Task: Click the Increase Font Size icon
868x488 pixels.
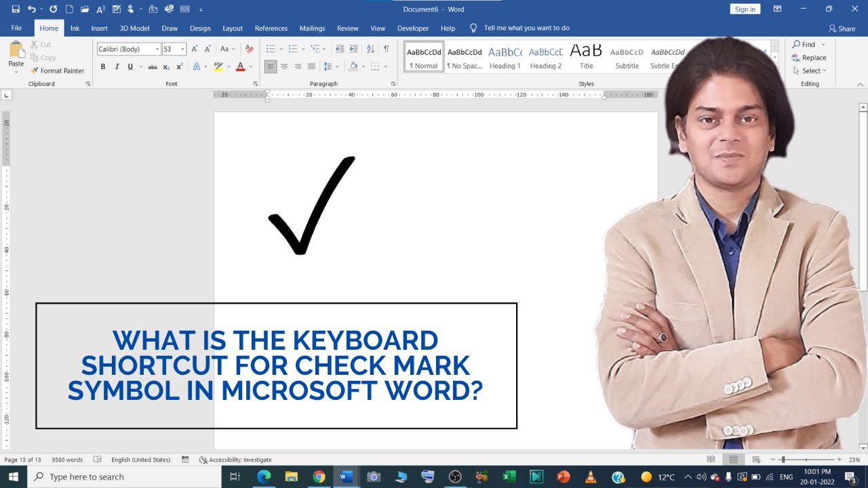Action: 195,49
